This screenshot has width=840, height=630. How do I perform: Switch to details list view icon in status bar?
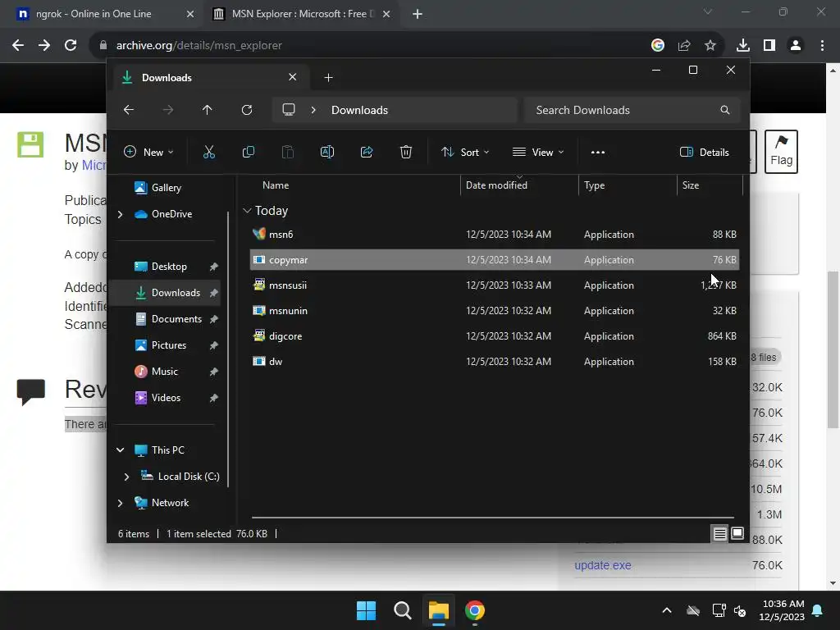720,533
